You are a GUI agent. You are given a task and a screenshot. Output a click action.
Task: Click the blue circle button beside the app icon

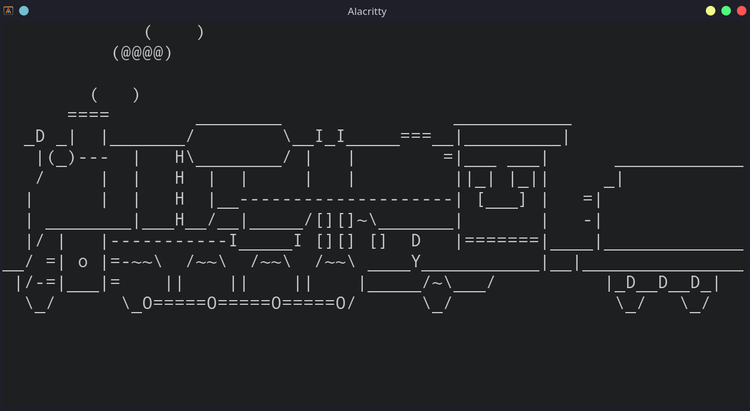coord(24,11)
